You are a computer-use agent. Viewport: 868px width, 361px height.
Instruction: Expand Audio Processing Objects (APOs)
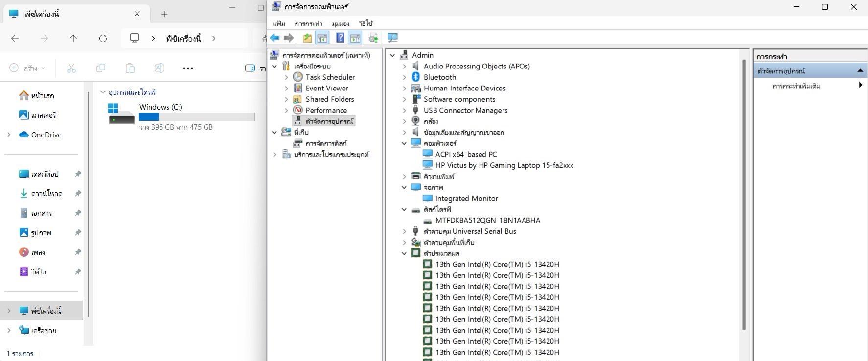click(x=404, y=66)
